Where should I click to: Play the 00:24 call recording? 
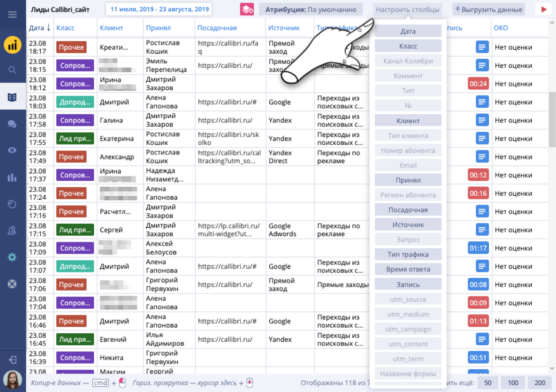click(478, 84)
